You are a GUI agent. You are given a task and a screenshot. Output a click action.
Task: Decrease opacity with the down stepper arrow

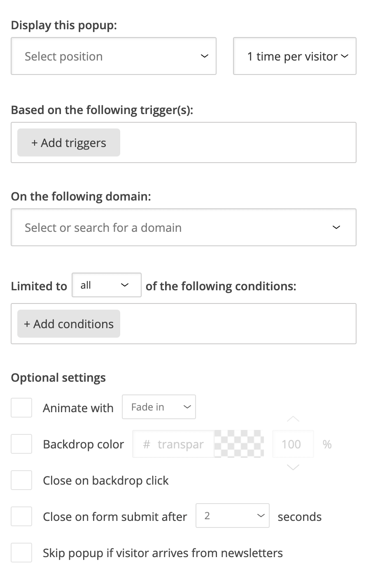(x=293, y=468)
